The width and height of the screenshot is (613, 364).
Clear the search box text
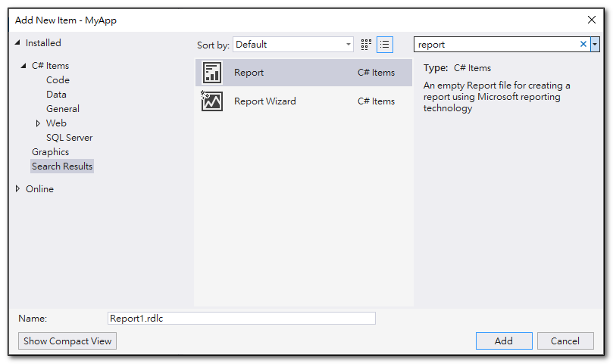583,45
